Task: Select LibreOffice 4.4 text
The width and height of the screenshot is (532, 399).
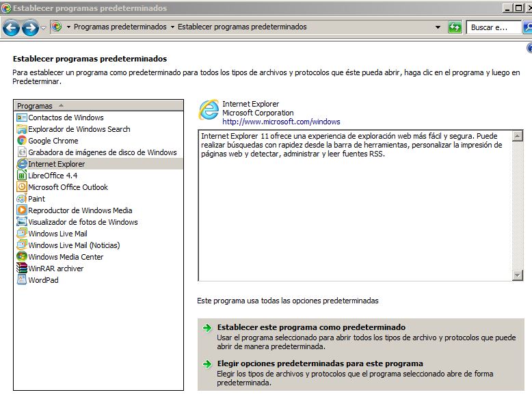Action: point(53,176)
